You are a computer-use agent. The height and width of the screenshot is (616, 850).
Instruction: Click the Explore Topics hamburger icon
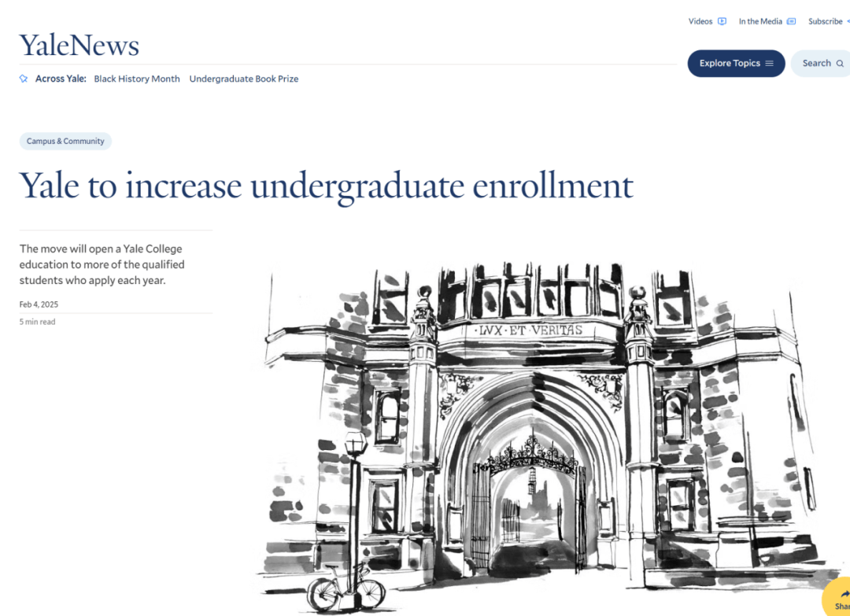(769, 64)
